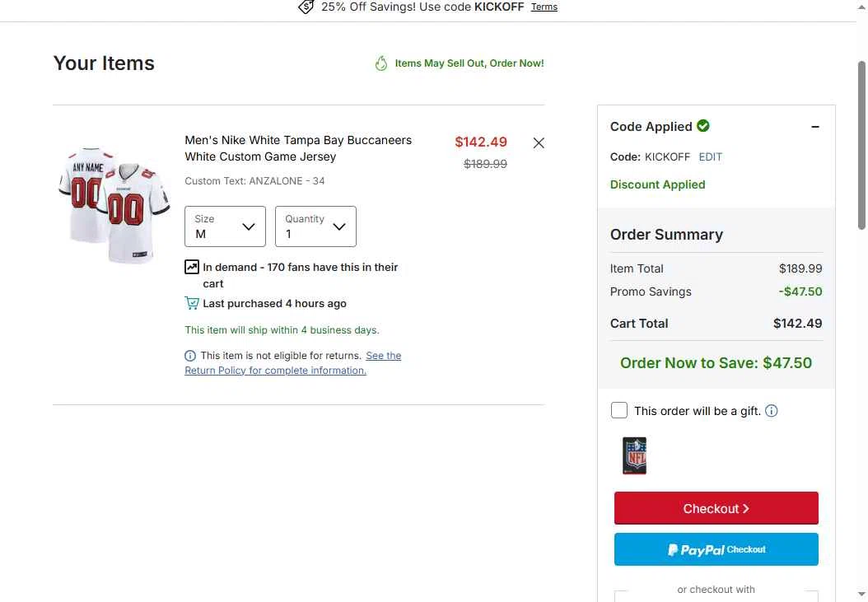Click the in-demand trending chart icon
This screenshot has width=868, height=602.
coord(192,267)
